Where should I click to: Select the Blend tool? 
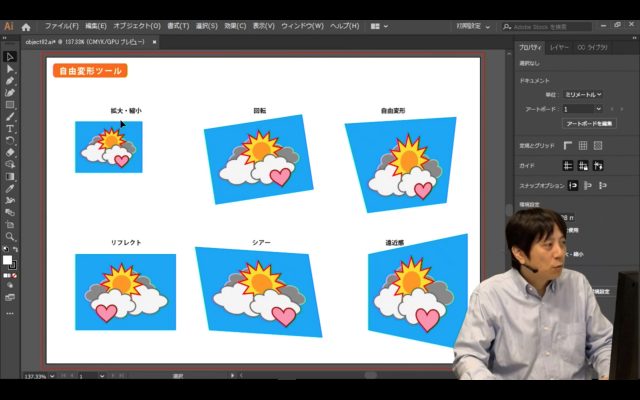[x=10, y=213]
